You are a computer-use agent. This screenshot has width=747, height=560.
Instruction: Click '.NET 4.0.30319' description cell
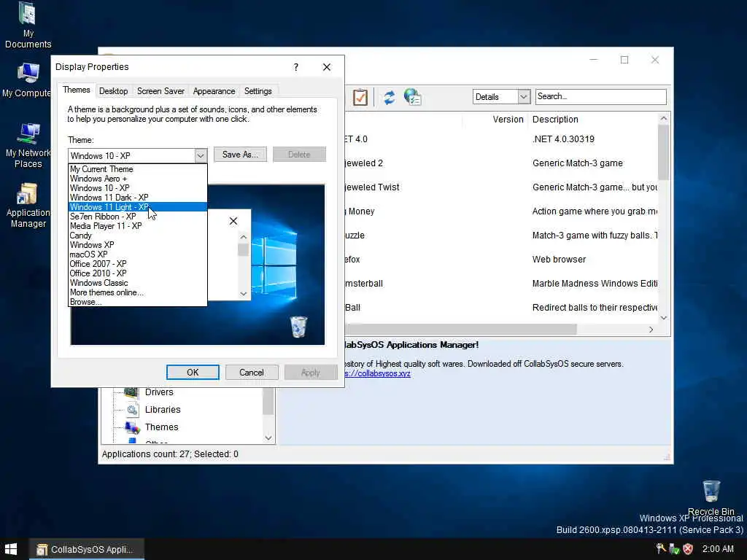(563, 139)
